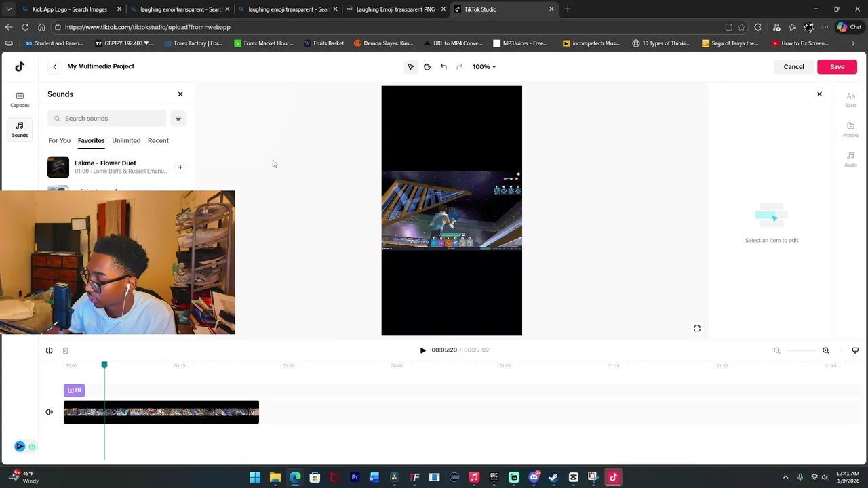Undo the last edit
Image resolution: width=868 pixels, height=488 pixels.
point(443,67)
